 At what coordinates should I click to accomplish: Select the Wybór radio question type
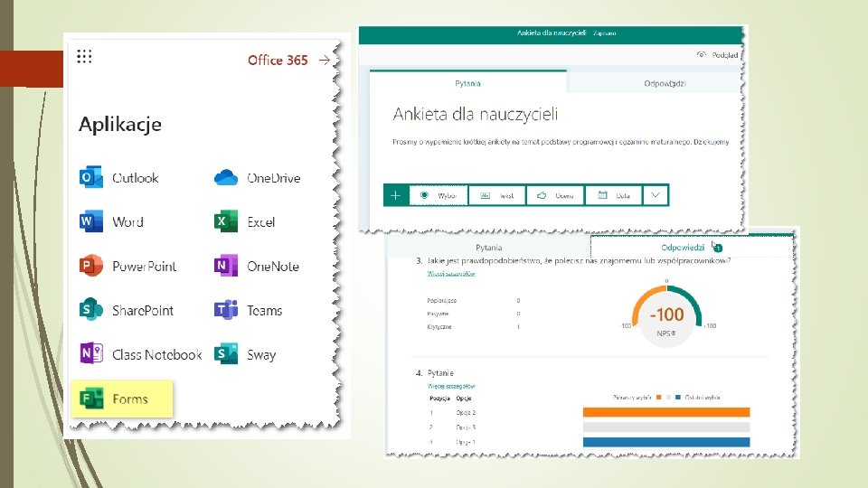(x=439, y=195)
